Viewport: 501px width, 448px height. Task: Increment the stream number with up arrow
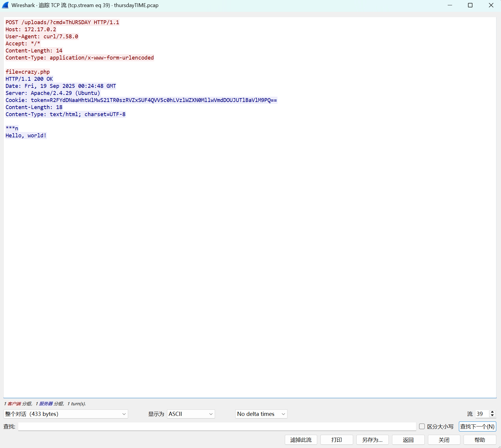tap(492, 412)
